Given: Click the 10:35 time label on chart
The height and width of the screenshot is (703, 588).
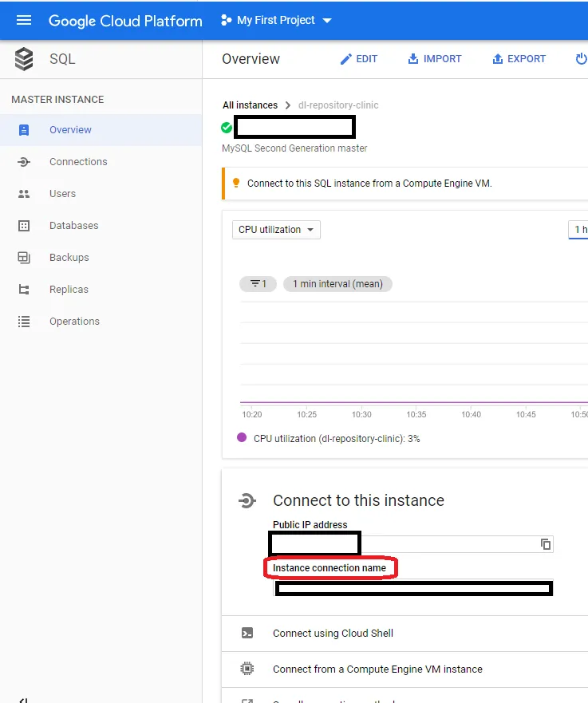Looking at the screenshot, I should pos(416,415).
